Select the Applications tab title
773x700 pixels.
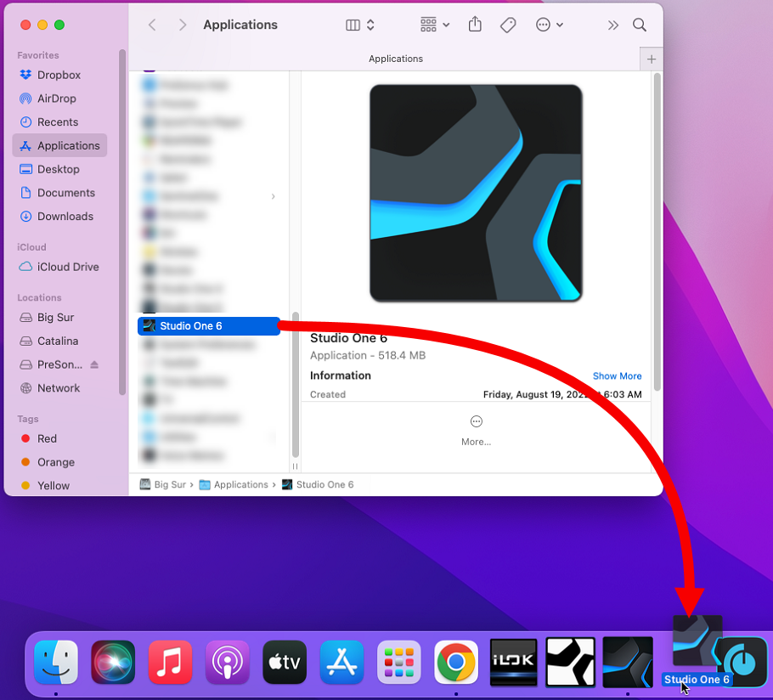(395, 59)
